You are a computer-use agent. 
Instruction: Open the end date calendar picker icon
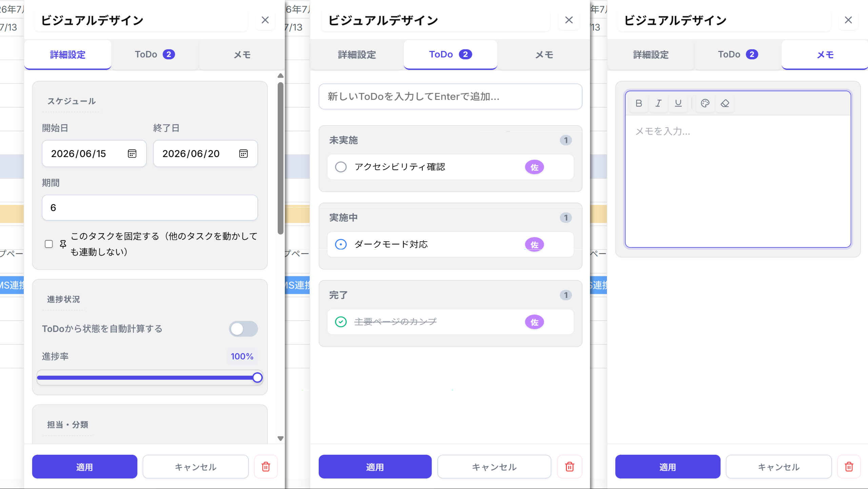(x=243, y=154)
